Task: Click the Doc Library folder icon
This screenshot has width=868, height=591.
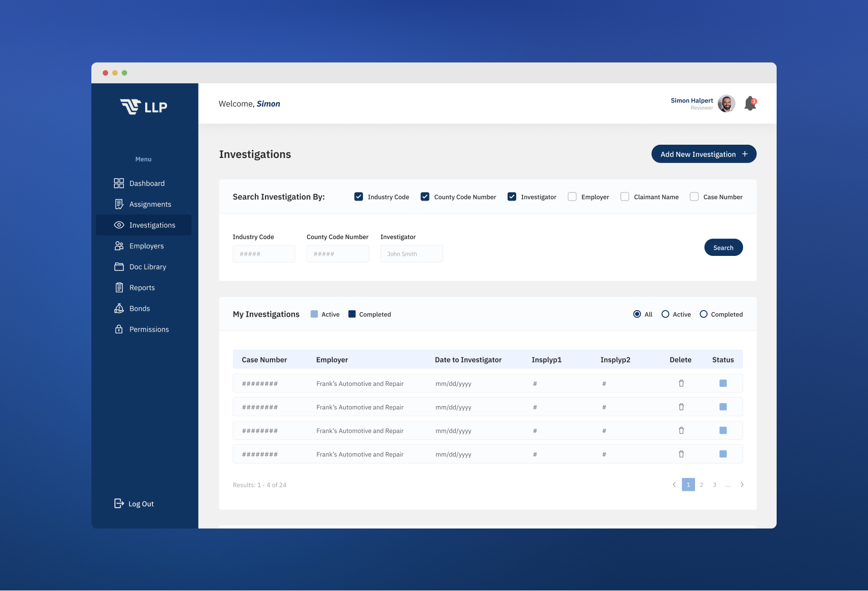Action: (119, 267)
